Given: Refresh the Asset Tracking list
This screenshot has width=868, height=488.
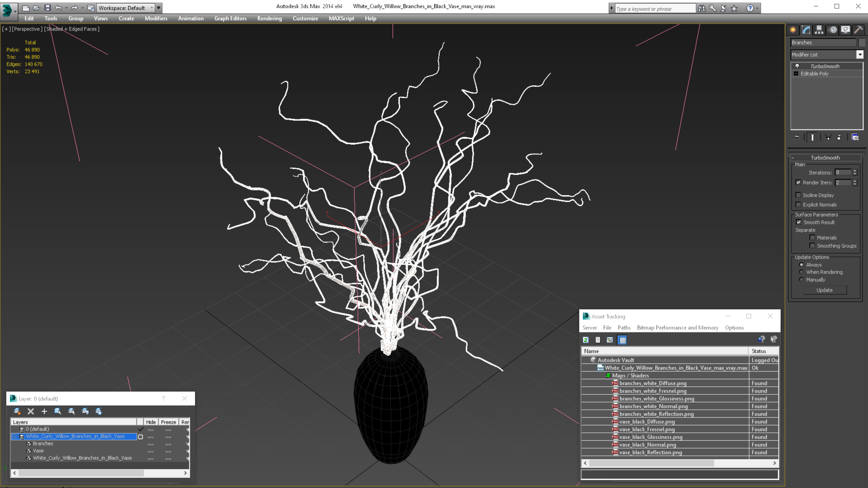Looking at the screenshot, I should click(x=586, y=340).
